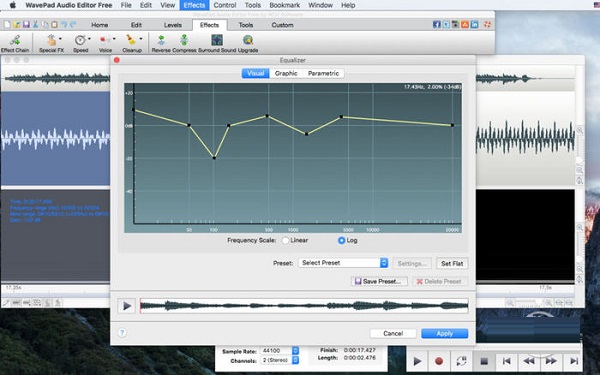
Task: Switch to the Parametric equalizer tab
Action: [x=323, y=73]
